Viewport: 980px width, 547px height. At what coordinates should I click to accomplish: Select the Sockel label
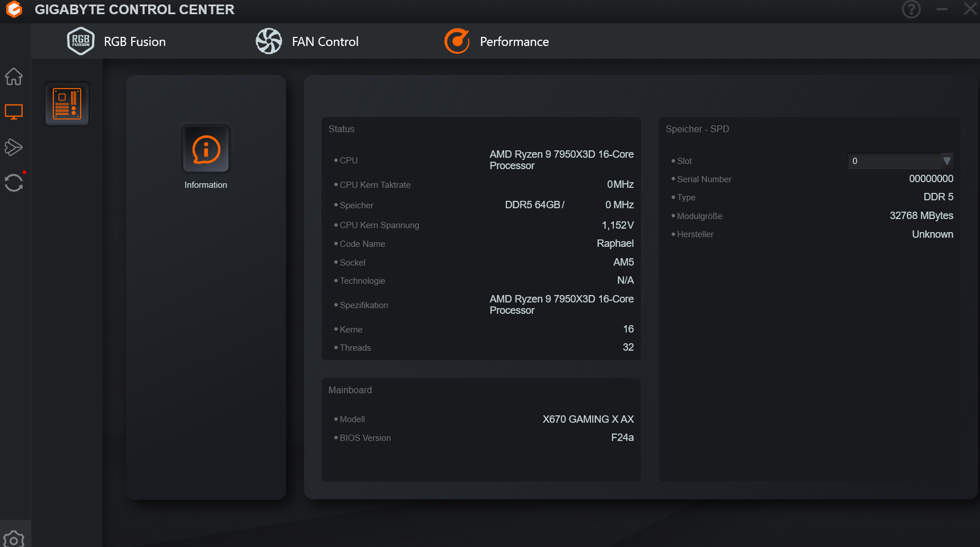(352, 263)
